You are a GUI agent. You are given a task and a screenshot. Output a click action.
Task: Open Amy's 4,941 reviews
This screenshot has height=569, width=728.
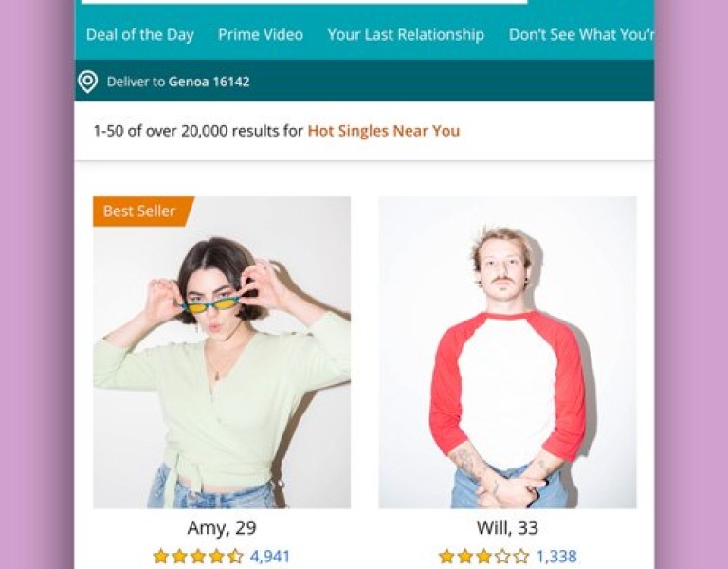click(270, 557)
